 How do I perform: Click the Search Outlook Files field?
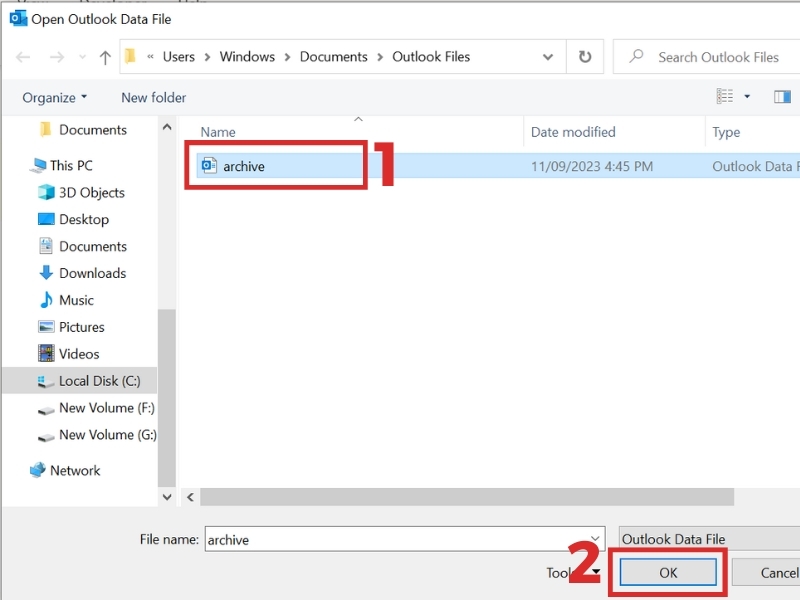pos(707,57)
